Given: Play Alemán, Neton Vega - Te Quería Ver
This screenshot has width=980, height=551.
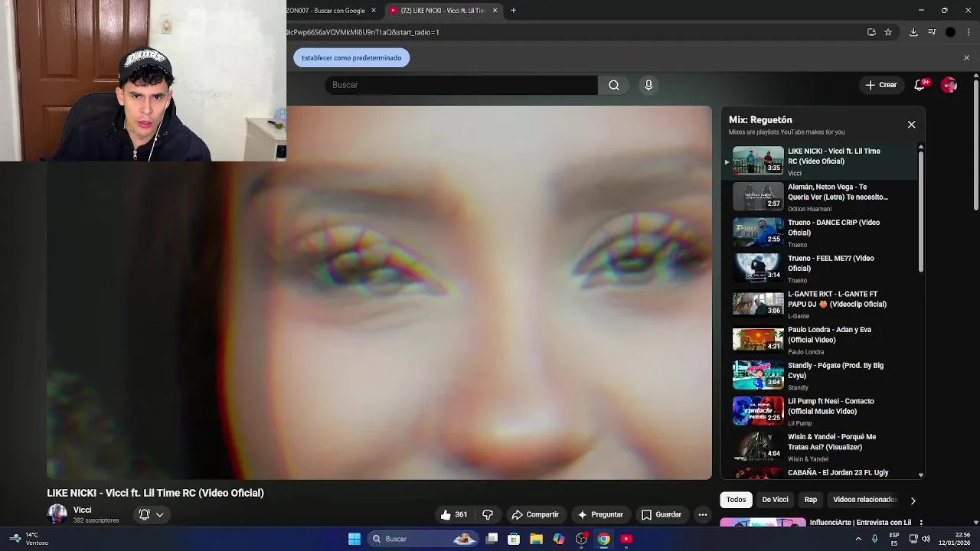Looking at the screenshot, I should click(819, 197).
